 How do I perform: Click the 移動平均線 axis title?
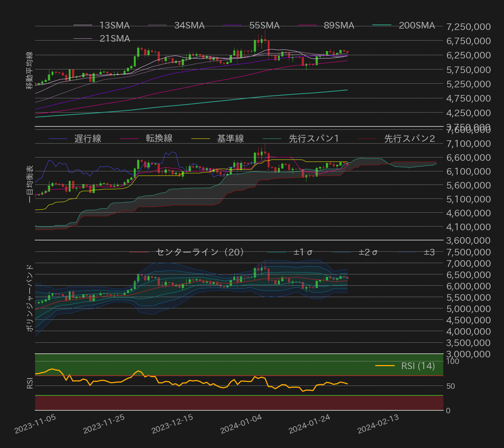click(29, 71)
